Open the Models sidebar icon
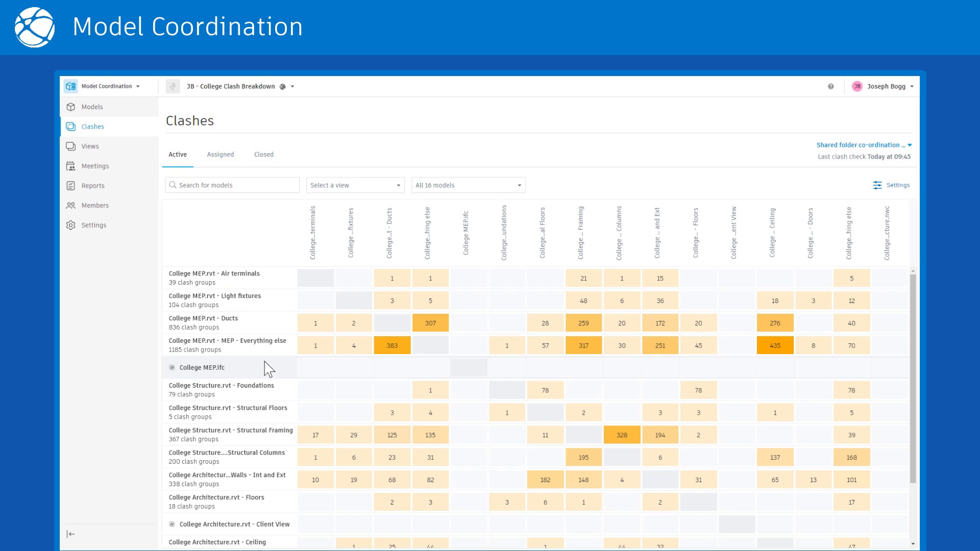The image size is (980, 551). (x=71, y=107)
